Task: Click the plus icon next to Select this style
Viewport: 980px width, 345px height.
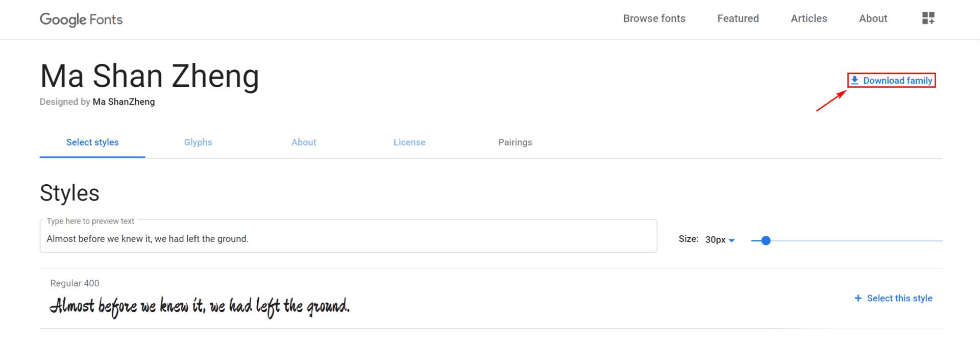Action: (858, 298)
